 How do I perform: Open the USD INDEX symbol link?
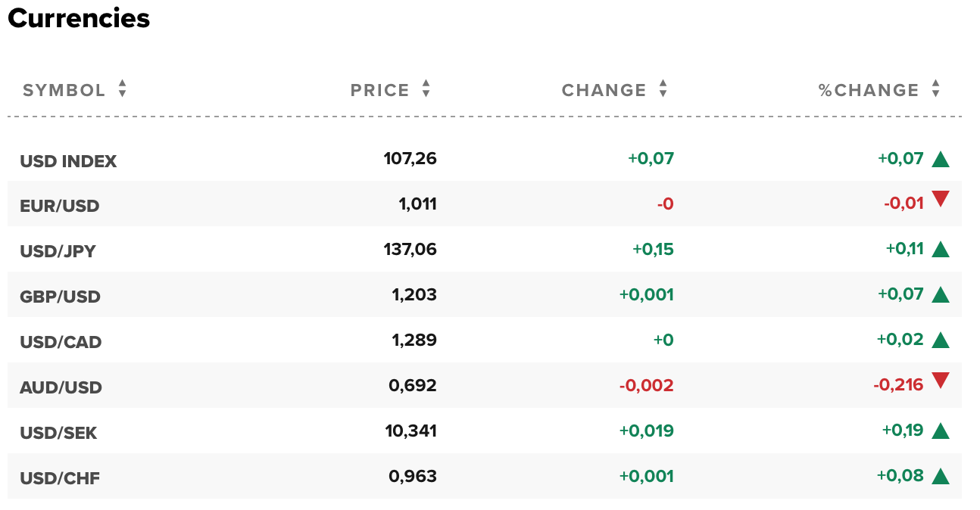[68, 161]
